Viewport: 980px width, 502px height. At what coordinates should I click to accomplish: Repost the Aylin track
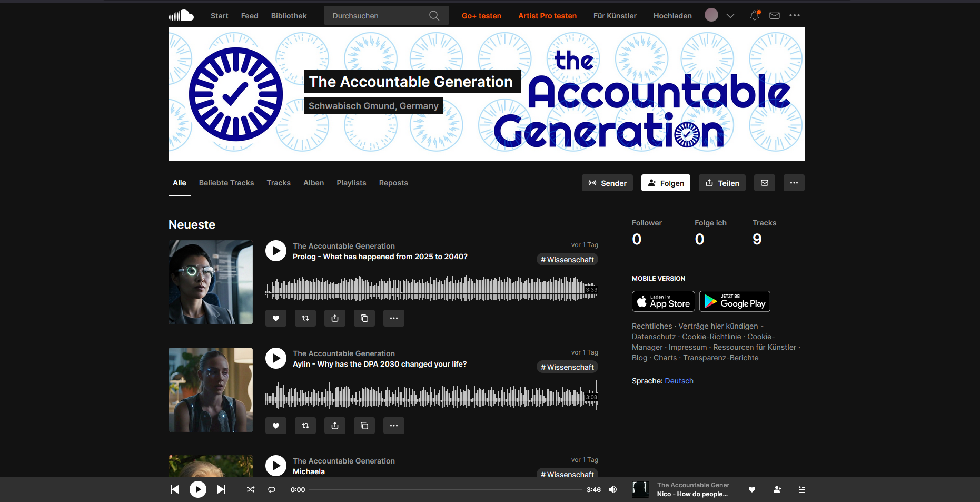[x=305, y=426]
